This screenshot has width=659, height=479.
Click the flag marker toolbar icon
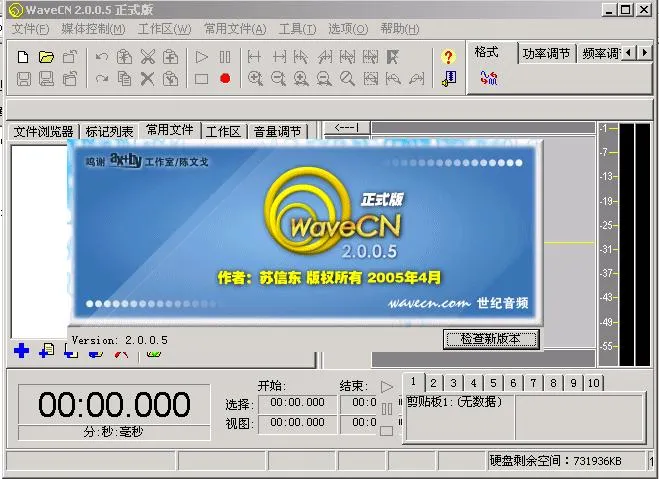coord(393,57)
